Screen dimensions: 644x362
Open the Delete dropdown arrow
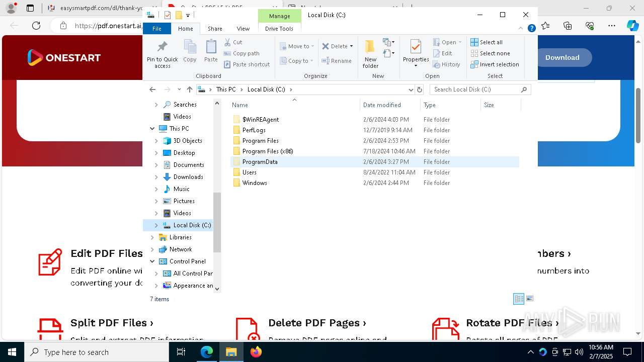pyautogui.click(x=351, y=46)
